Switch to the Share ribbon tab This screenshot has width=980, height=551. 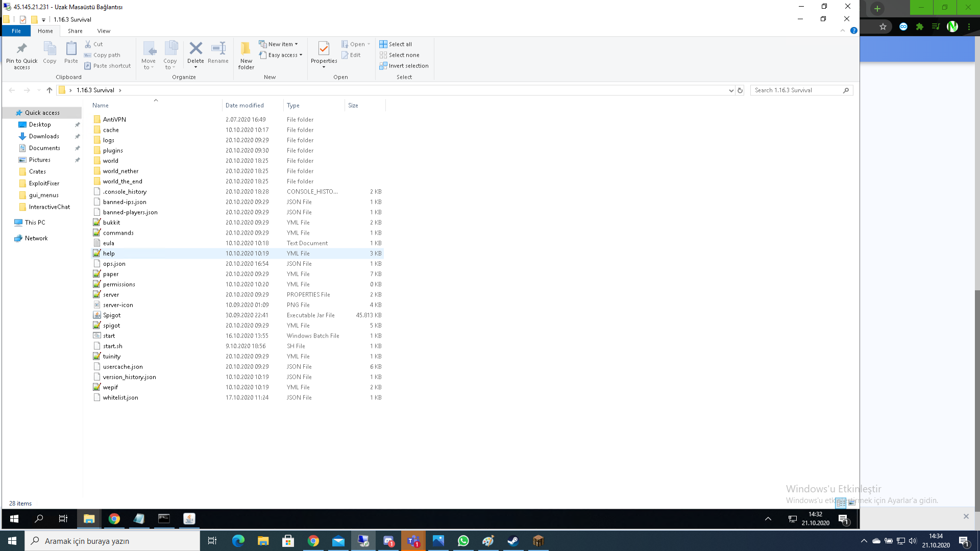click(x=75, y=31)
